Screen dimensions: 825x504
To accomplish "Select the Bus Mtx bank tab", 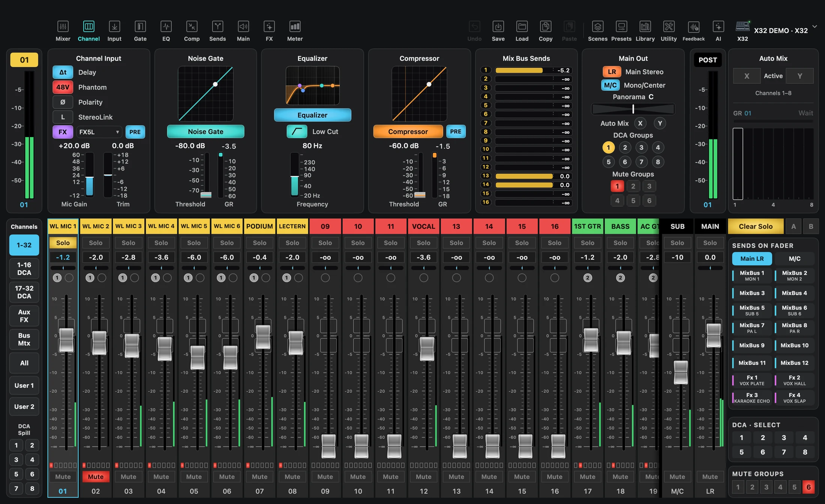I will click(24, 339).
